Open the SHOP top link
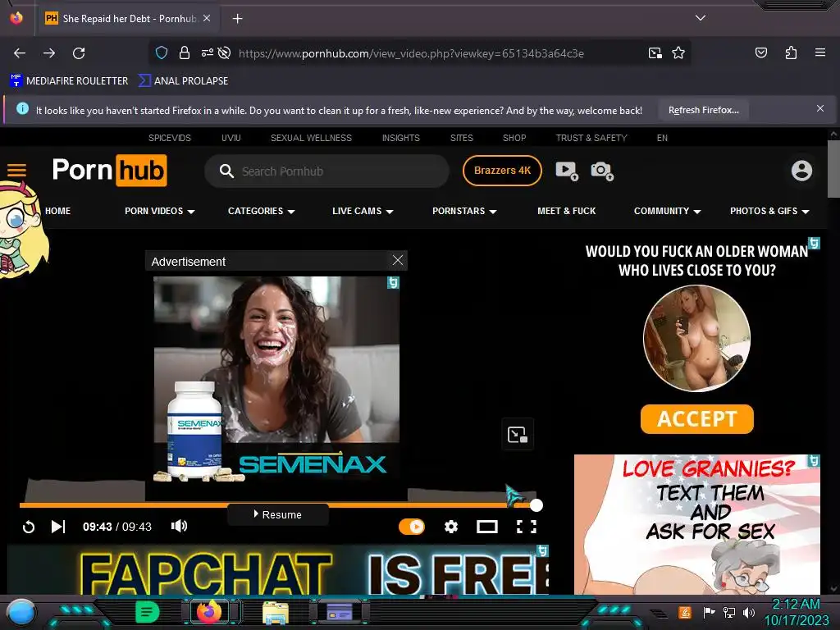Viewport: 840px width, 630px height. [x=514, y=138]
